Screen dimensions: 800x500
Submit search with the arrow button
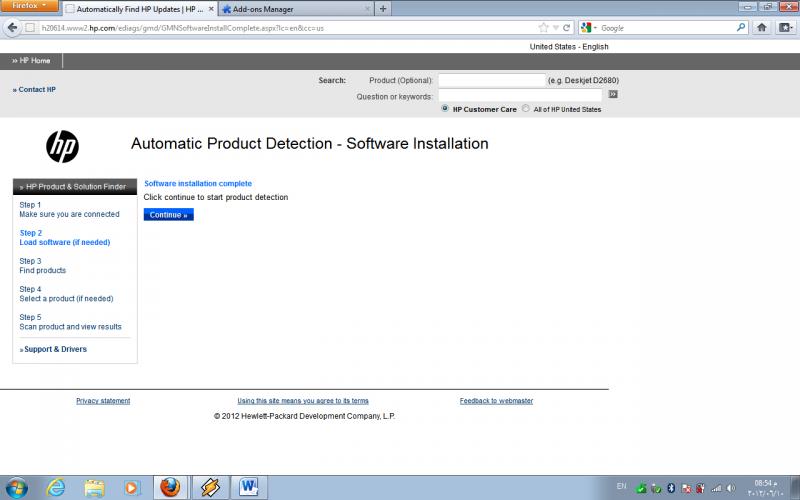613,94
